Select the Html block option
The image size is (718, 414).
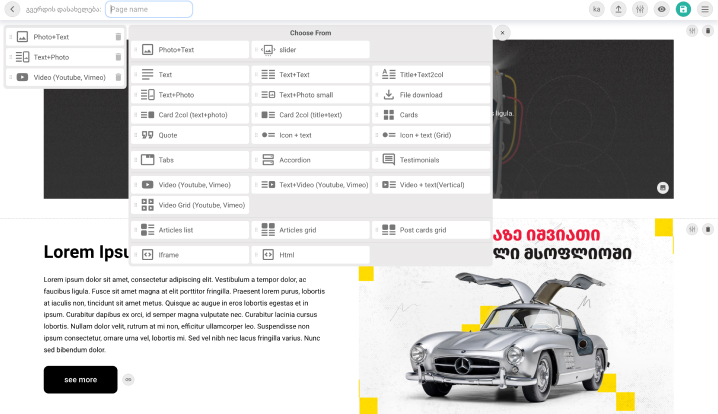[x=310, y=255]
